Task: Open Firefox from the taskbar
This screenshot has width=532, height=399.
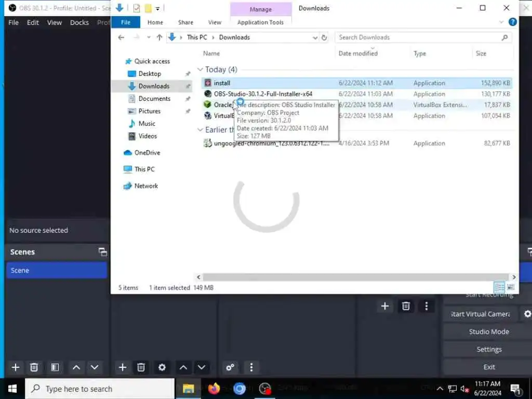Action: pos(214,389)
